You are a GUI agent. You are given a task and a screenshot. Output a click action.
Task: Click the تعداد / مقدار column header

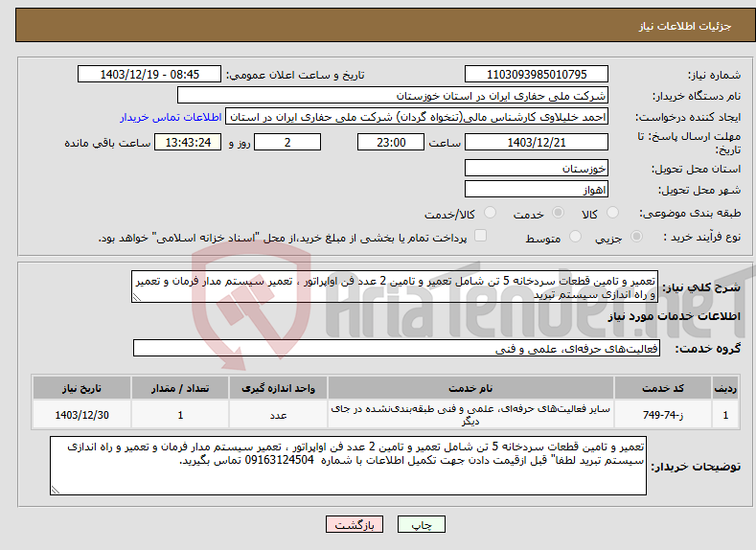tap(180, 388)
